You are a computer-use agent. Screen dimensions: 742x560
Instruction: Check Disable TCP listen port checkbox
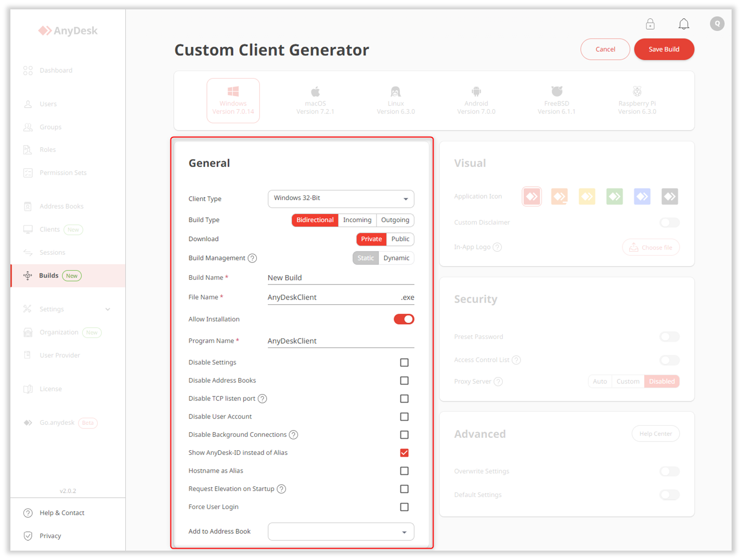click(x=404, y=399)
